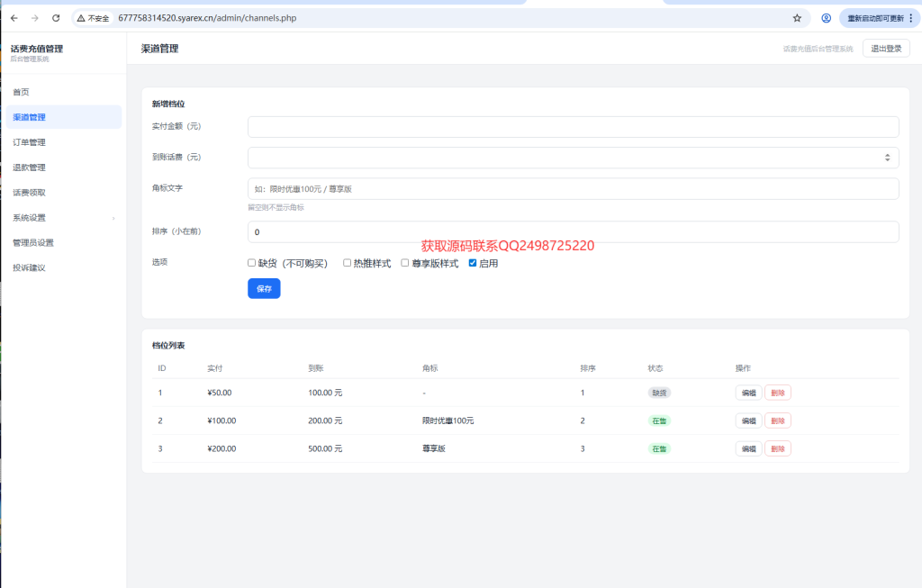
Task: Focus the 角标文字 input field
Action: pos(573,189)
